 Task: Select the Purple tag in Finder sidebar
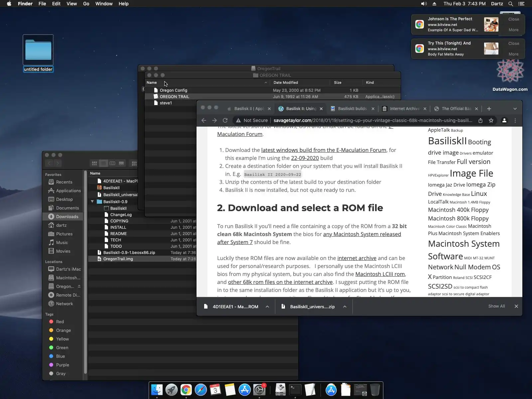point(63,365)
